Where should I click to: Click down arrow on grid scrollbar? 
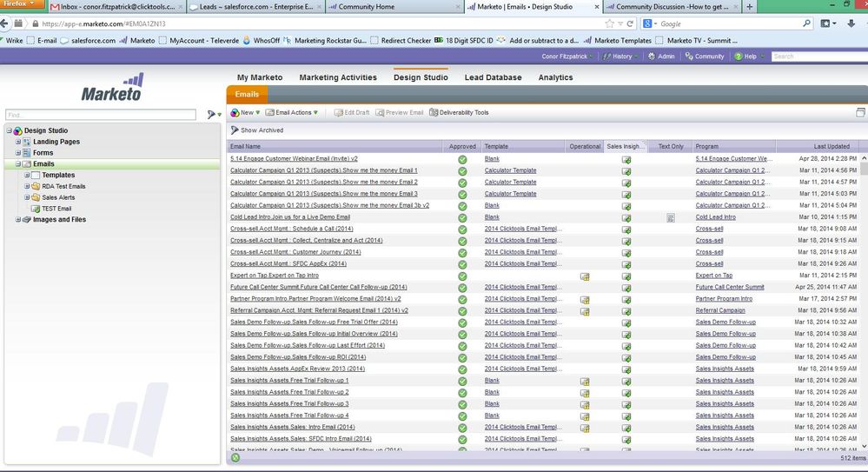click(864, 445)
